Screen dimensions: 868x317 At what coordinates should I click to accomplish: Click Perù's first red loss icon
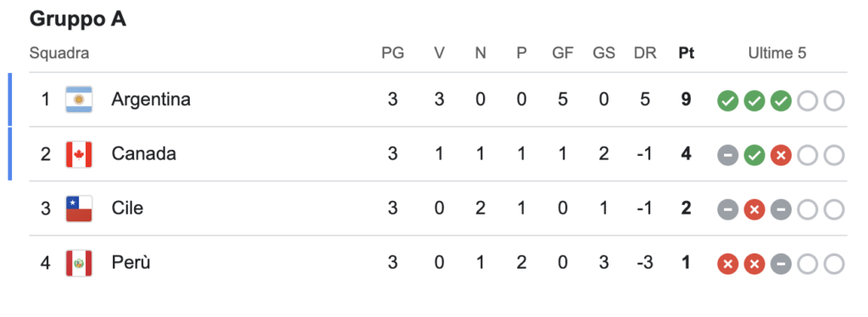(x=728, y=264)
